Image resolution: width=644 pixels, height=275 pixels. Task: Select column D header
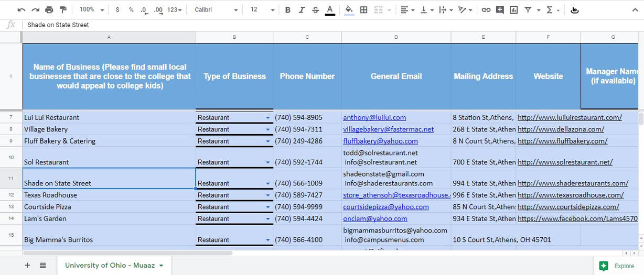click(396, 37)
